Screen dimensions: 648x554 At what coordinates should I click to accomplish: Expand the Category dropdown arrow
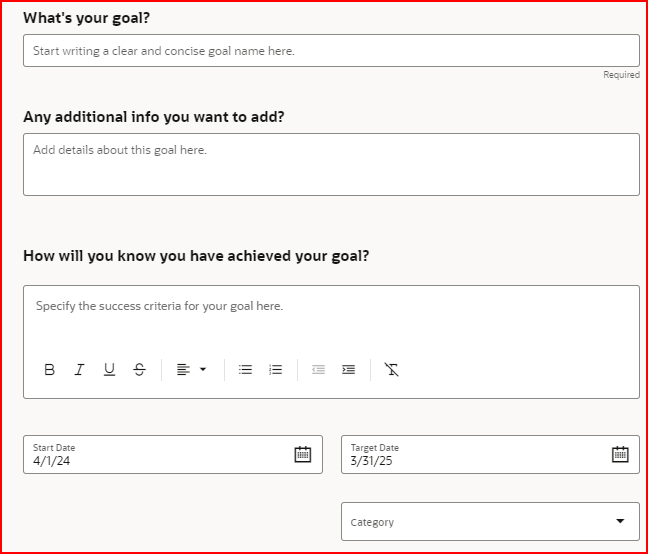pyautogui.click(x=620, y=521)
